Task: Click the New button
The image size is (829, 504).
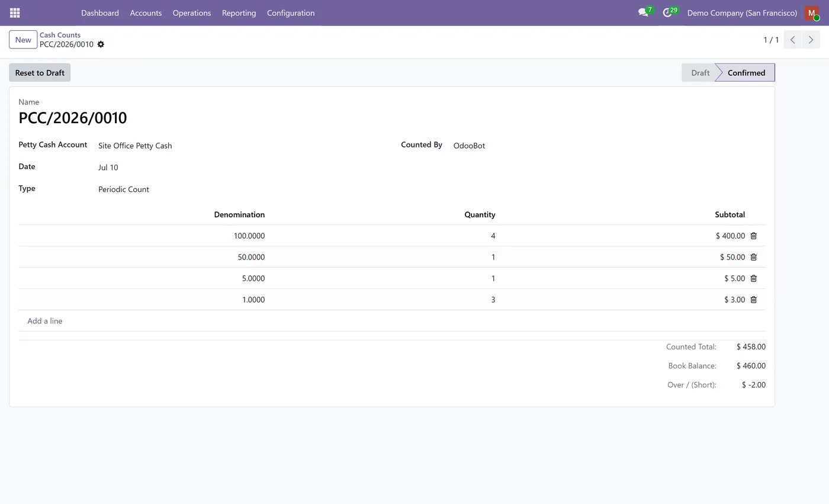Action: [23, 40]
